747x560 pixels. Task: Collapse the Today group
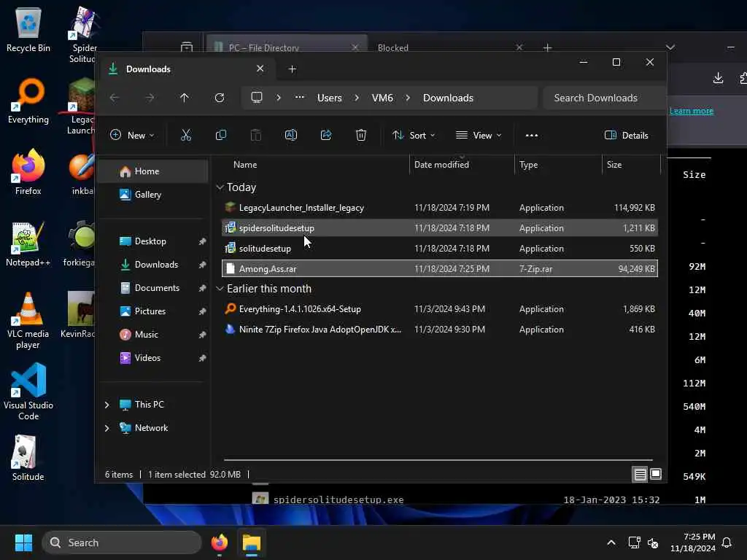pos(220,187)
